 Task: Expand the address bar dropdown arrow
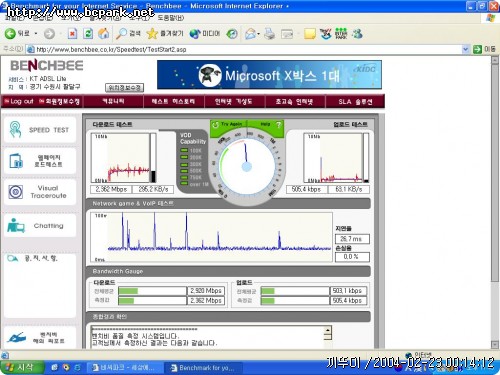(466, 49)
